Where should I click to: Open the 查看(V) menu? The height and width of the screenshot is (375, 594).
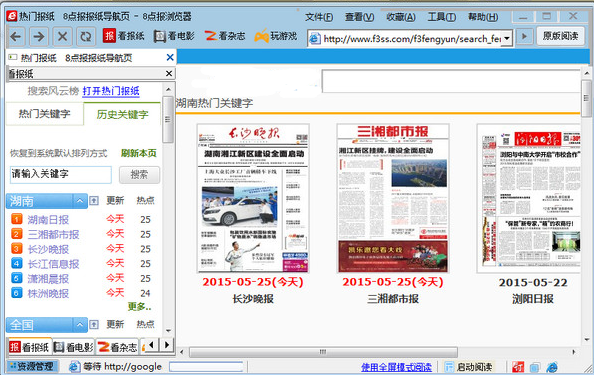point(359,17)
